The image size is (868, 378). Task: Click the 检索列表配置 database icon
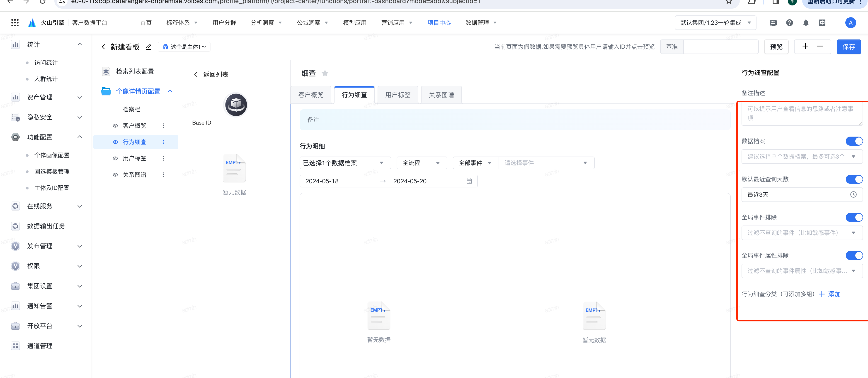106,71
